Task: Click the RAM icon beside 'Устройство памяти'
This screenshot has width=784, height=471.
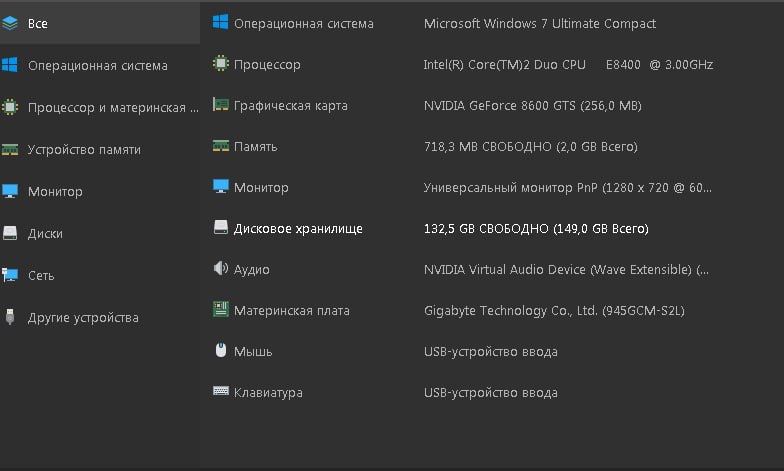Action: click(10, 149)
